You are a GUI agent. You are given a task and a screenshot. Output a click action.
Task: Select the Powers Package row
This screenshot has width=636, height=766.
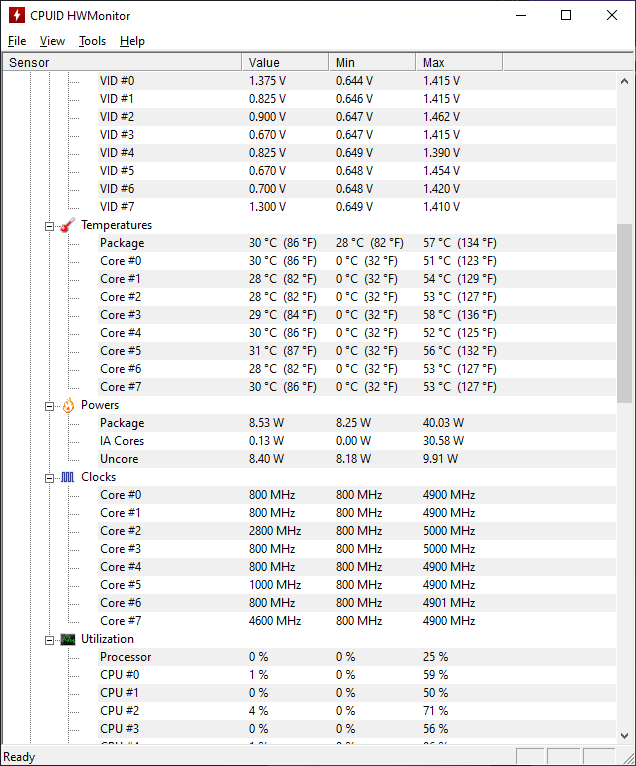pyautogui.click(x=357, y=423)
